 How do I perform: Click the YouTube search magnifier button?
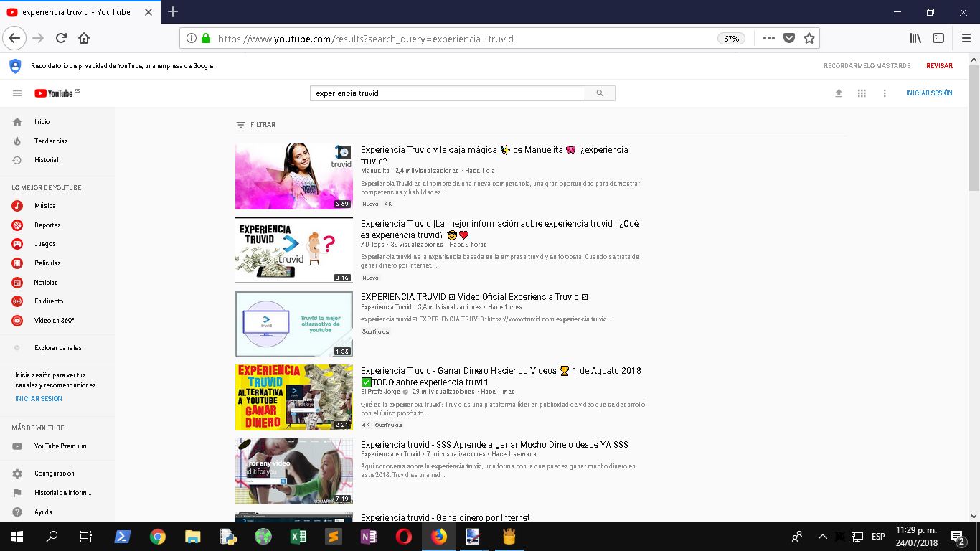600,93
